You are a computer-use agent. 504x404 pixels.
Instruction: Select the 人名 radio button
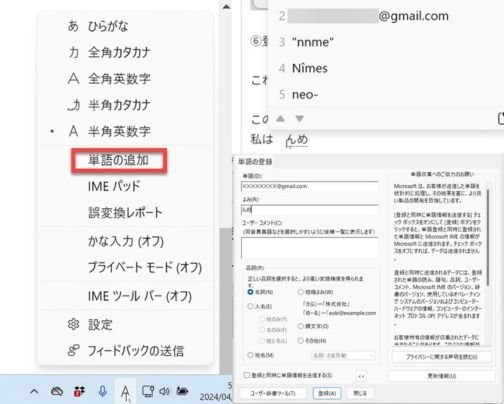coord(250,306)
